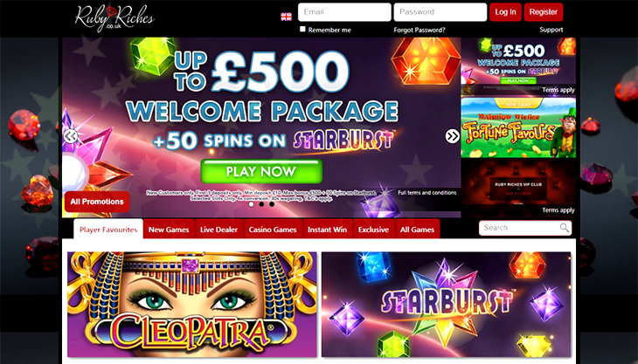
Task: Select the All Games tab
Action: point(417,229)
